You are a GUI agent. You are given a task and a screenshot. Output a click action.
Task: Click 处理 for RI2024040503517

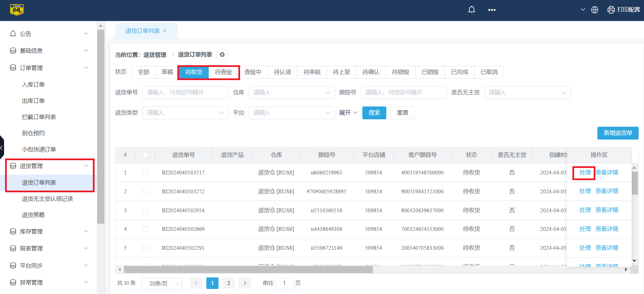coord(585,173)
